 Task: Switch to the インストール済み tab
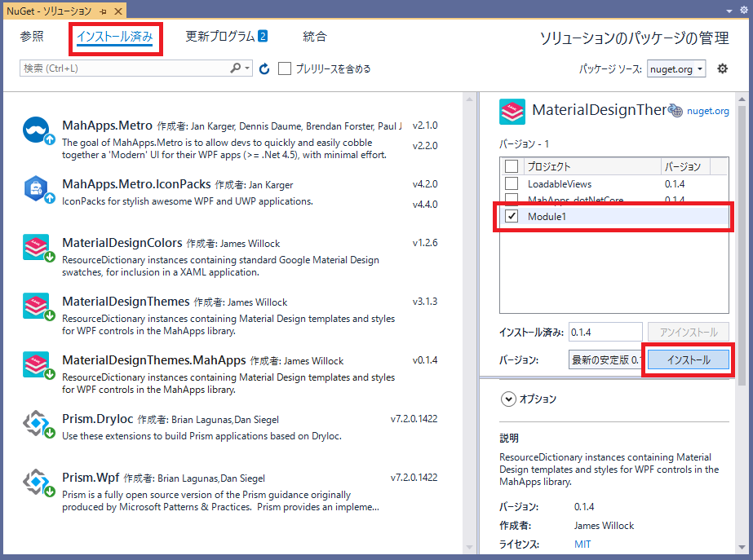[x=115, y=37]
